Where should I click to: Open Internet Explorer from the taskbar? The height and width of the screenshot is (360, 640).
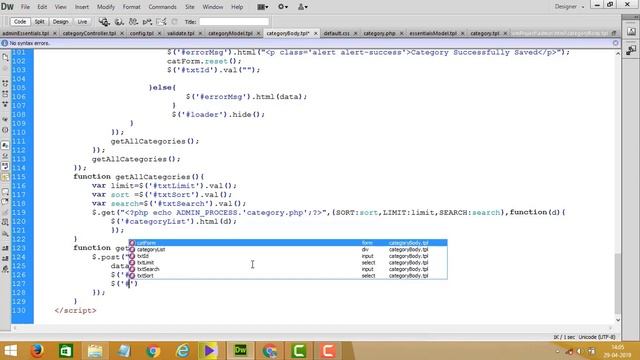(x=182, y=351)
